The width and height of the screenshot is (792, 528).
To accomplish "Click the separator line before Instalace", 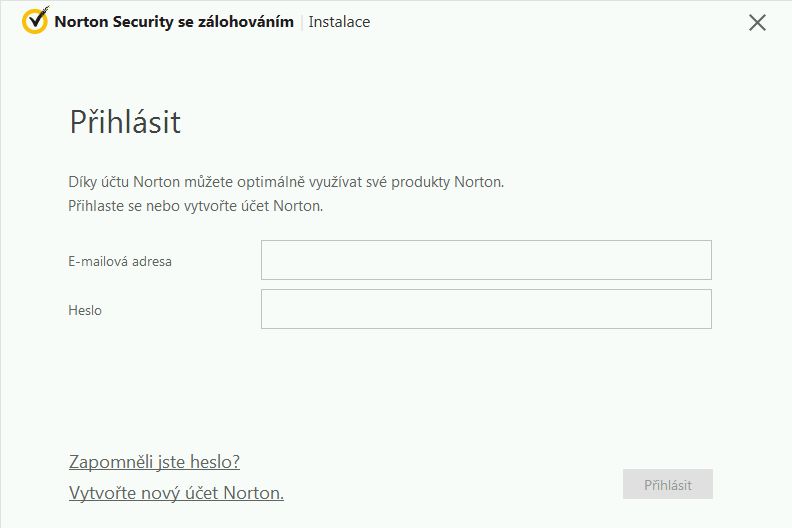I will 301,21.
